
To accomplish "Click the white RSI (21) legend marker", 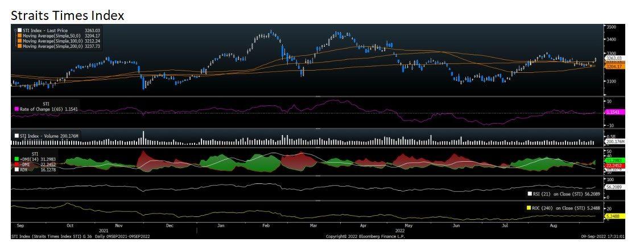I will point(530,194).
